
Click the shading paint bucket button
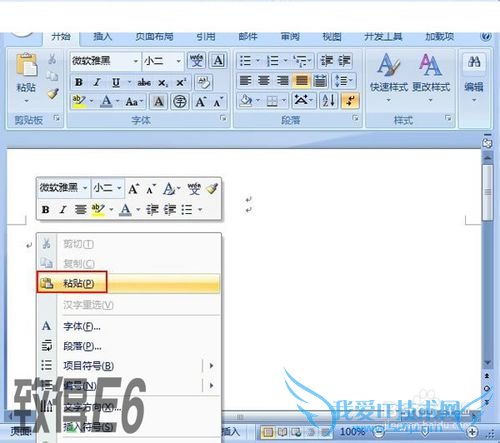(x=246, y=100)
